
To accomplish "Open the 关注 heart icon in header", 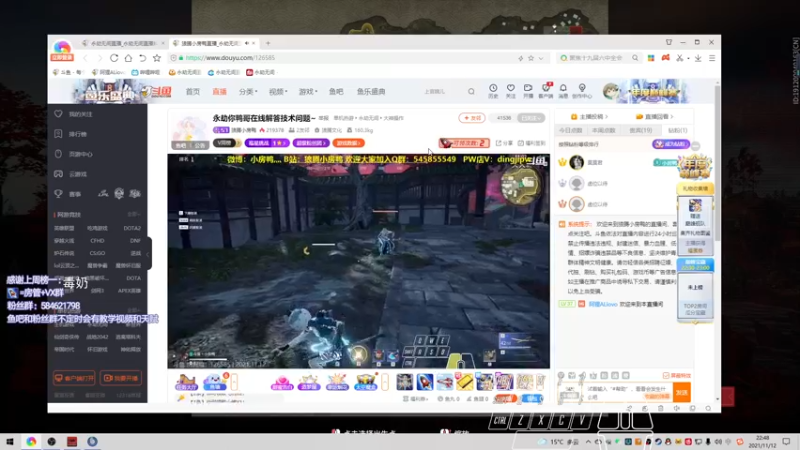I will pos(510,91).
